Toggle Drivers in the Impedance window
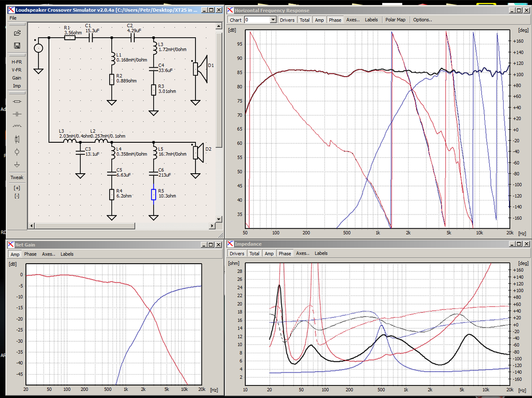The width and height of the screenshot is (532, 398). click(x=237, y=253)
